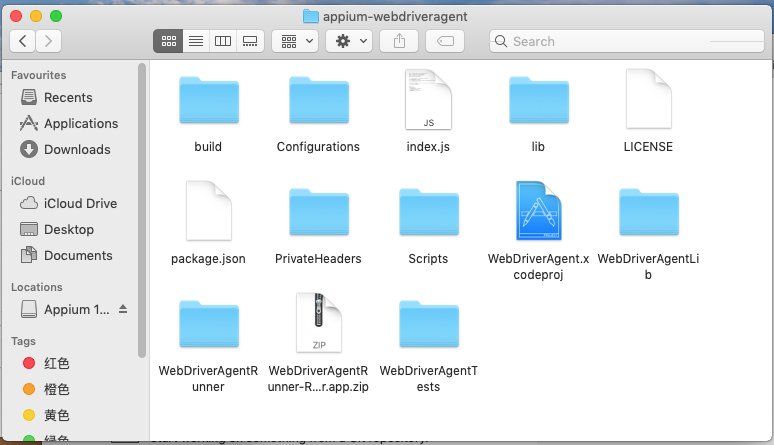Open iCloud Drive in the sidebar
Image resolution: width=774 pixels, height=445 pixels.
68,203
